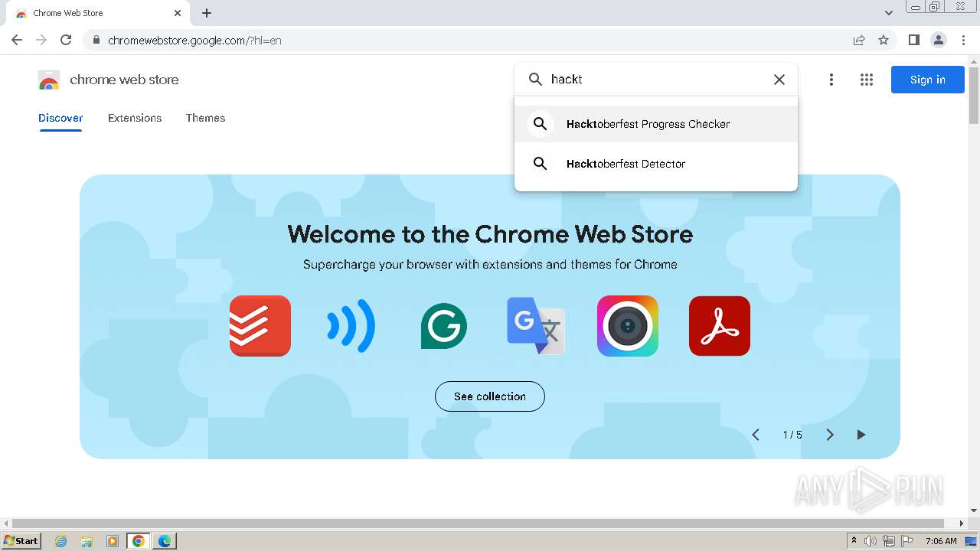Click the Chrome Web Store logo icon

(49, 80)
